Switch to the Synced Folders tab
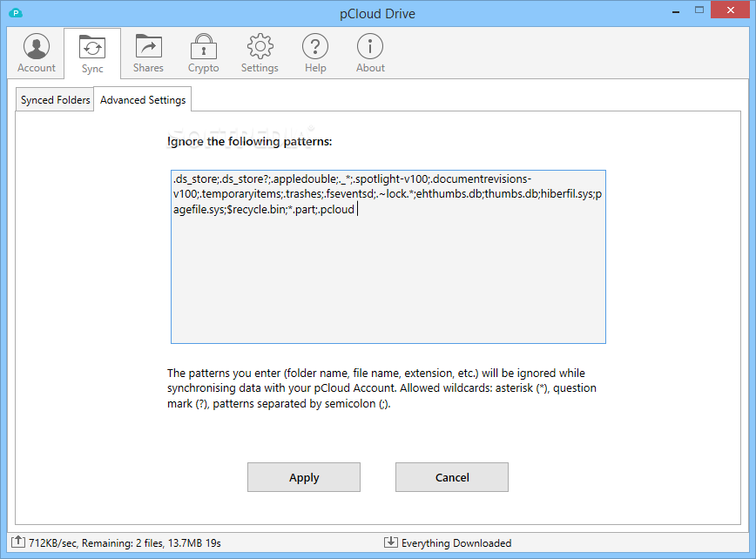 55,100
